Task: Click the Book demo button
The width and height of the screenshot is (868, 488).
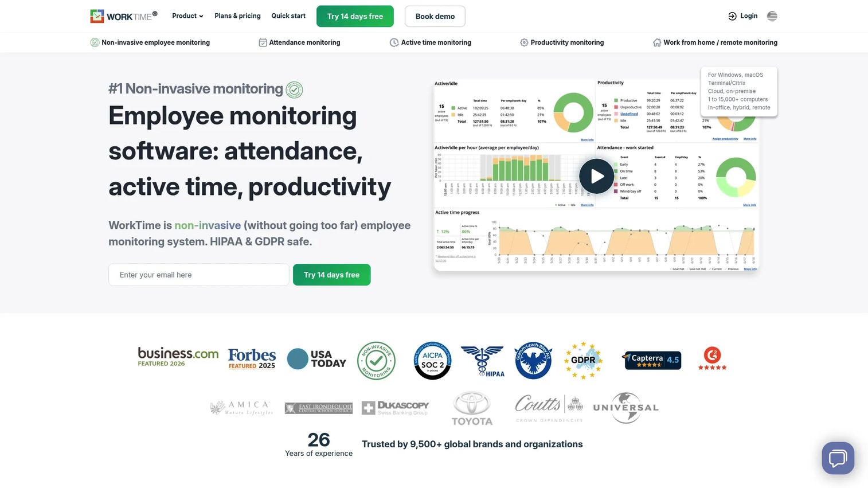Action: click(435, 16)
